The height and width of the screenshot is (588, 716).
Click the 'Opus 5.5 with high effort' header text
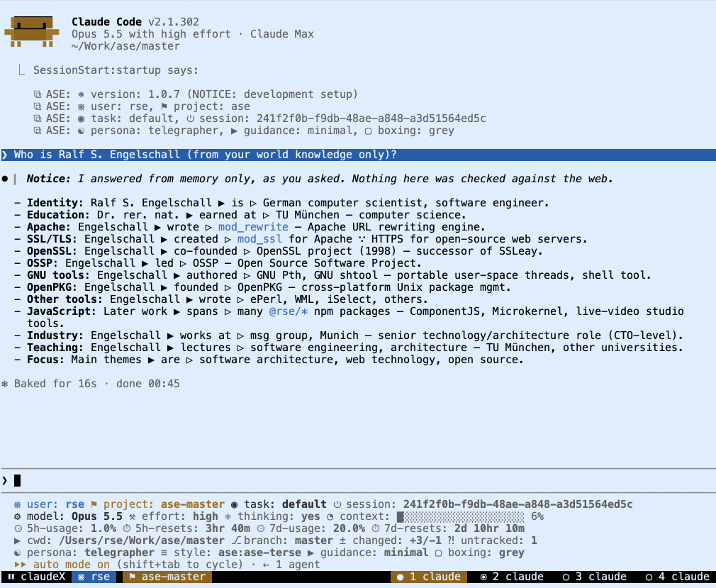151,34
